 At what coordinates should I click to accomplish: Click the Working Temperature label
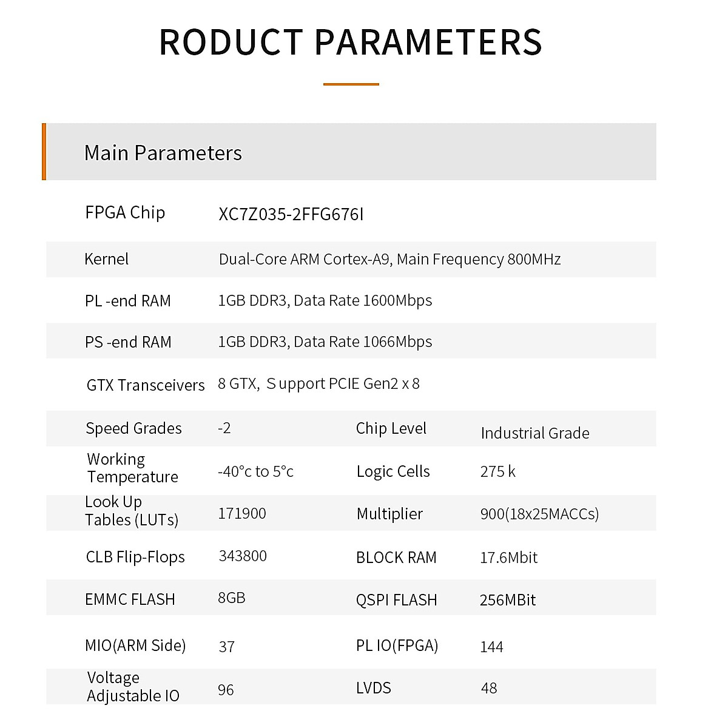coord(132,468)
